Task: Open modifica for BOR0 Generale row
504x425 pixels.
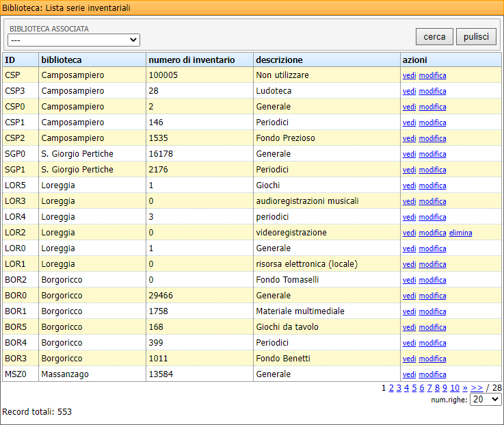Action: click(432, 296)
